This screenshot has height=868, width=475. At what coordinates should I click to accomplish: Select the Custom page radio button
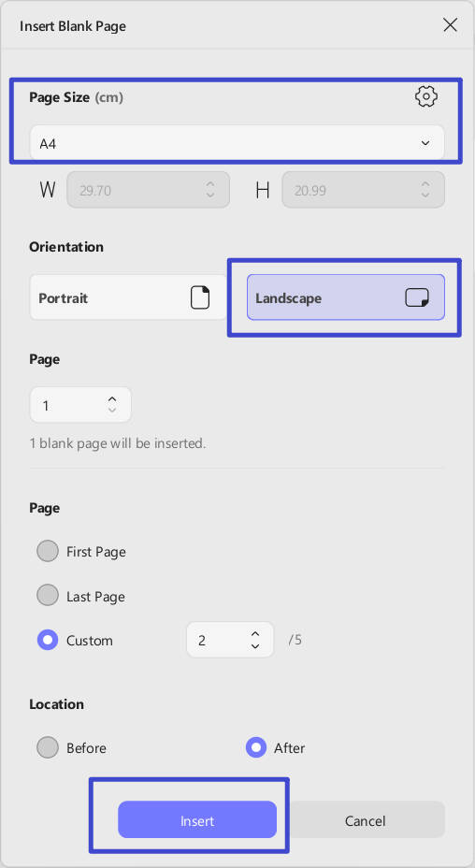point(48,640)
